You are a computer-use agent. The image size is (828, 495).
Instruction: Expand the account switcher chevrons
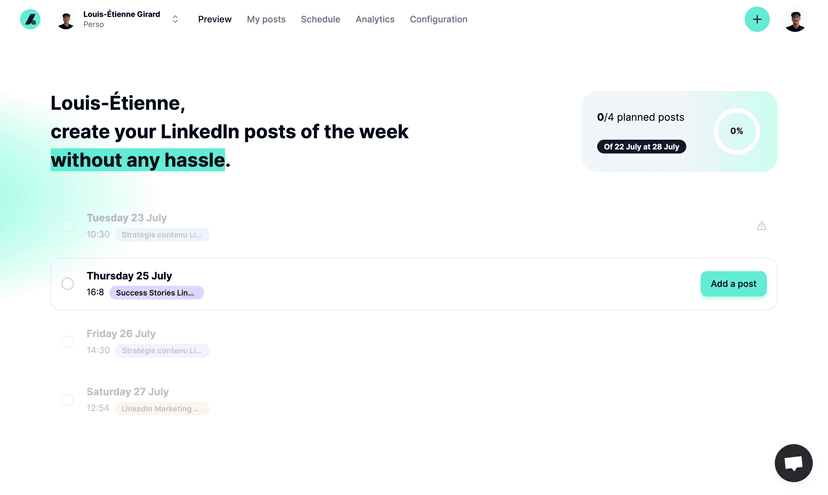(175, 19)
